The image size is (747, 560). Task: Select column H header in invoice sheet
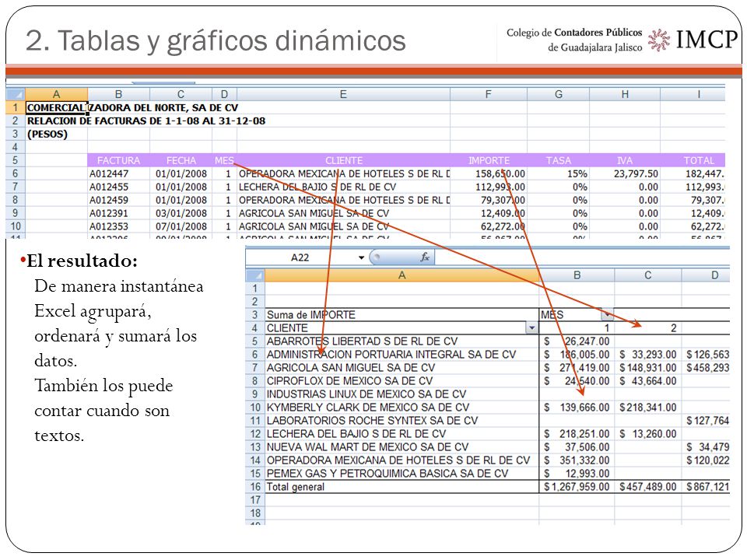coord(625,94)
